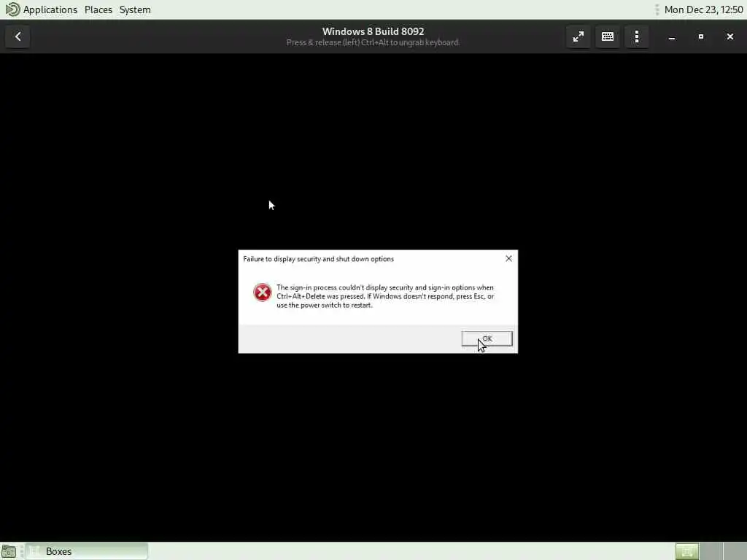Minimize the Boxes window
The height and width of the screenshot is (560, 747).
click(x=671, y=36)
